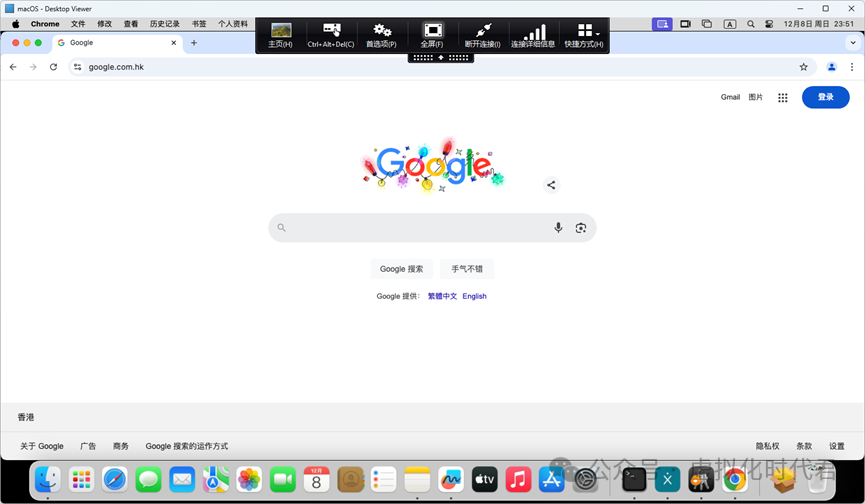
Task: Switch language to English
Action: coord(474,296)
